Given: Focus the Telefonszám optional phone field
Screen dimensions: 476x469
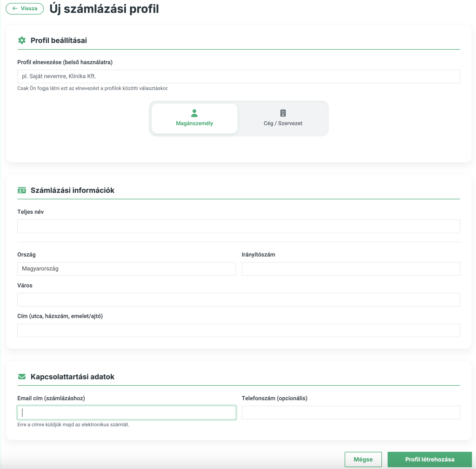Looking at the screenshot, I should tap(351, 412).
